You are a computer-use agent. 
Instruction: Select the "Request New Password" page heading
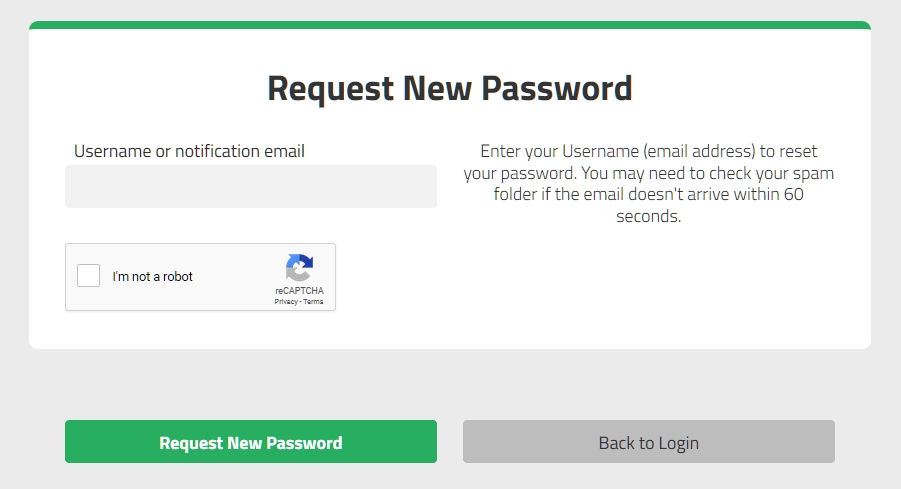click(450, 88)
